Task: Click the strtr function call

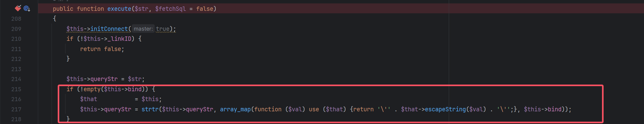Action: (x=150, y=109)
